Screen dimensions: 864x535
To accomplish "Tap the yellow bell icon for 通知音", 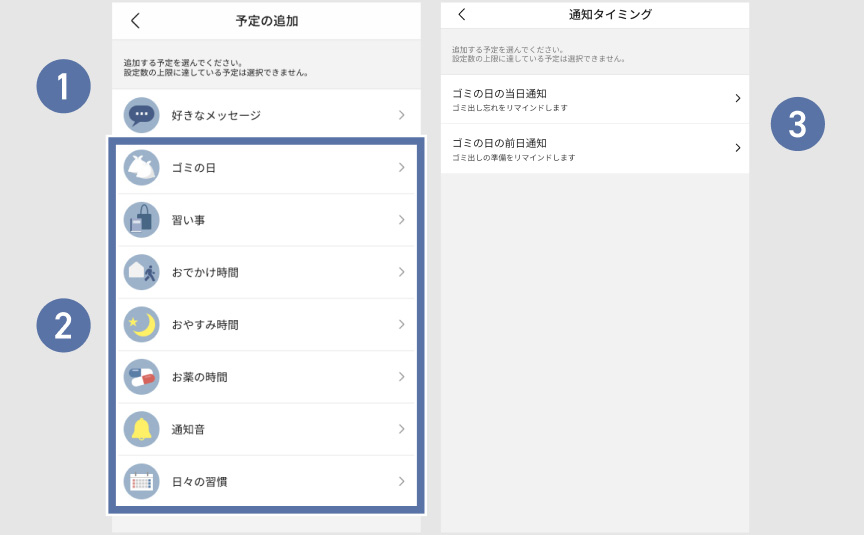I will point(142,429).
